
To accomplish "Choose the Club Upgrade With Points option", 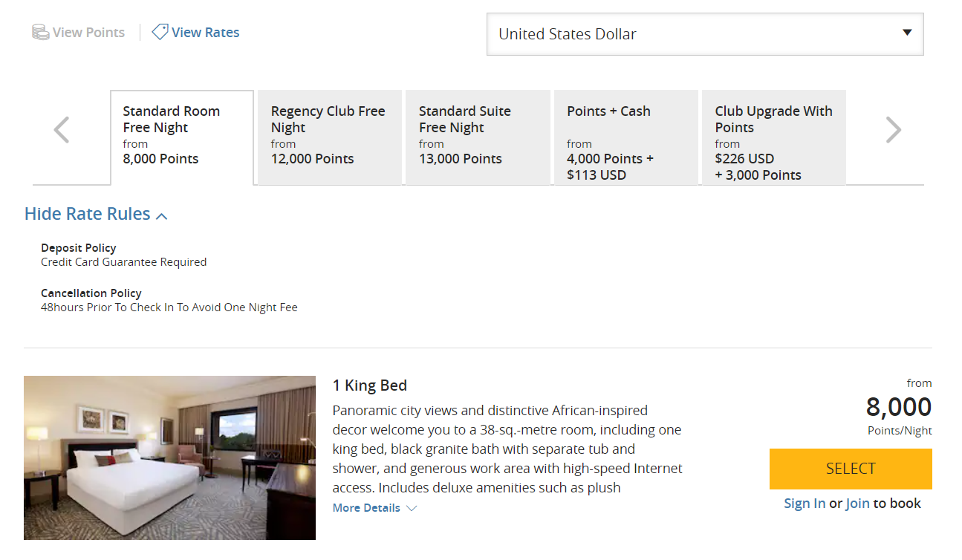I will [774, 137].
